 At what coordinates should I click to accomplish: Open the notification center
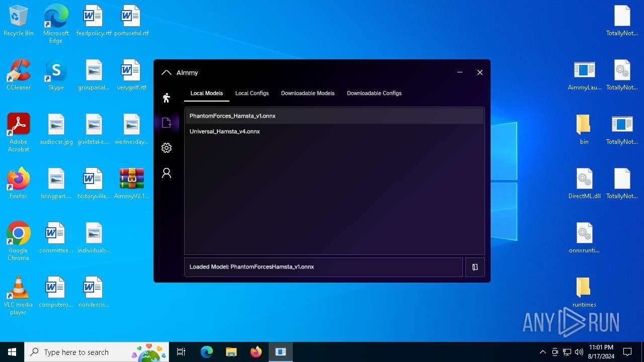point(627,352)
